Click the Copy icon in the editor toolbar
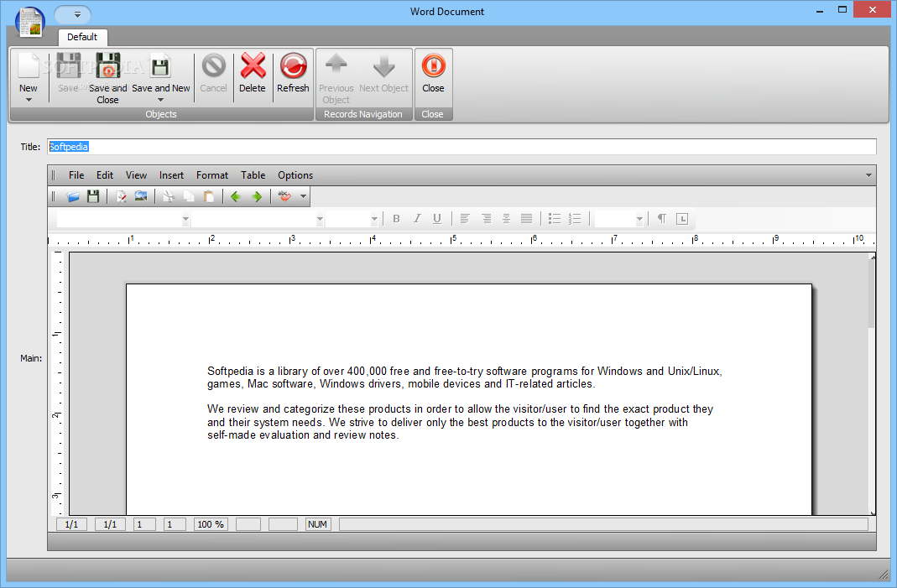897x588 pixels. click(x=189, y=197)
